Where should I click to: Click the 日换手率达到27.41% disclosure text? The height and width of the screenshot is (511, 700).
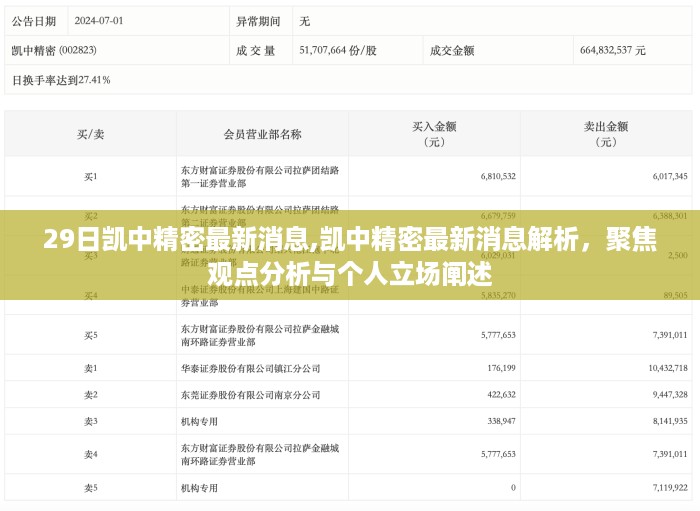[x=60, y=79]
